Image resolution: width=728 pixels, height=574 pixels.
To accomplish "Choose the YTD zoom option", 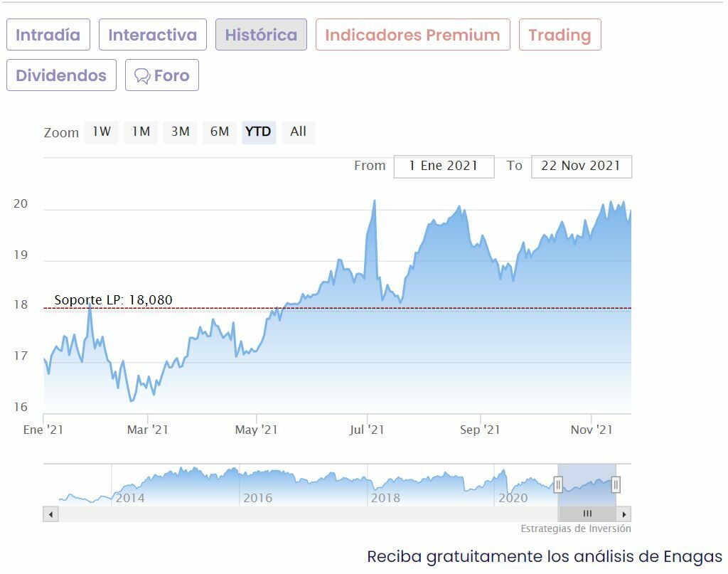I will pyautogui.click(x=258, y=132).
